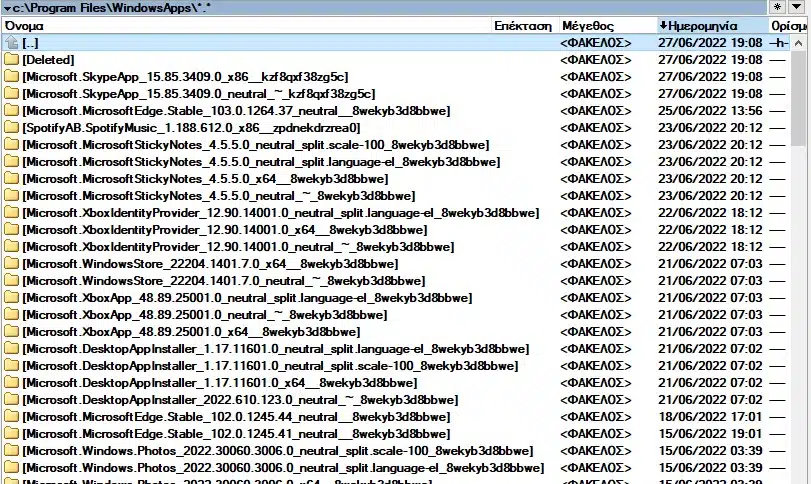Open directory history dropdown arrow at top right
The height and width of the screenshot is (484, 811).
pyautogui.click(x=795, y=7)
